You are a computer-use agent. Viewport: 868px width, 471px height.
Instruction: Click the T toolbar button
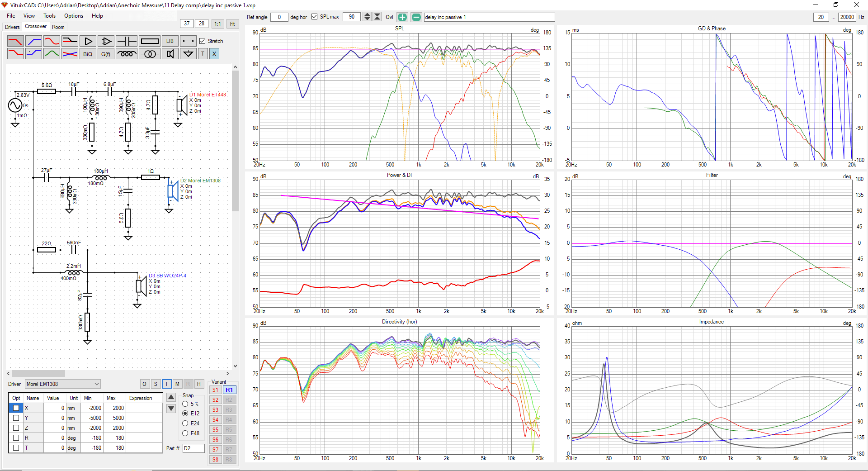click(203, 54)
